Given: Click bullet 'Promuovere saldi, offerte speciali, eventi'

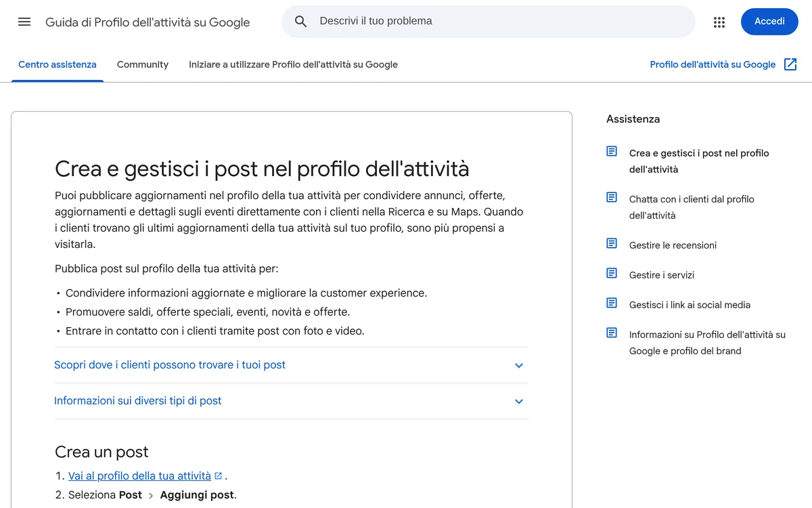Looking at the screenshot, I should [208, 312].
